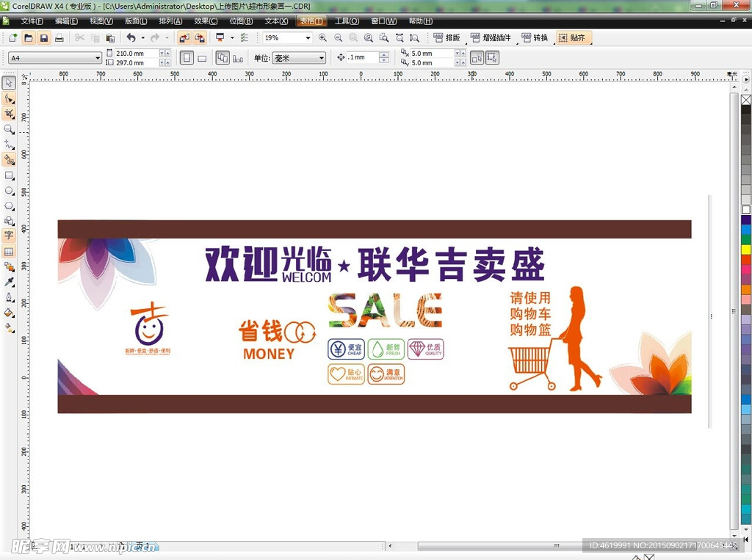Select the Pick tool arrow
752x560 pixels.
pos(9,83)
